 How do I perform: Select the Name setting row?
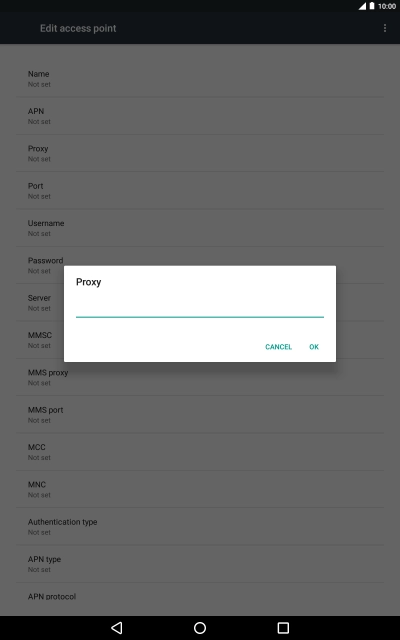point(200,79)
